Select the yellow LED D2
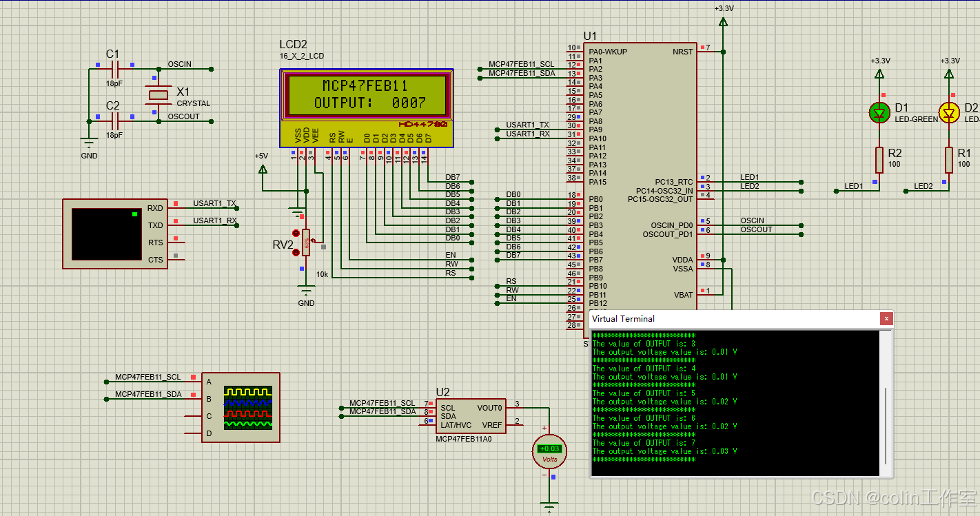 click(x=949, y=112)
